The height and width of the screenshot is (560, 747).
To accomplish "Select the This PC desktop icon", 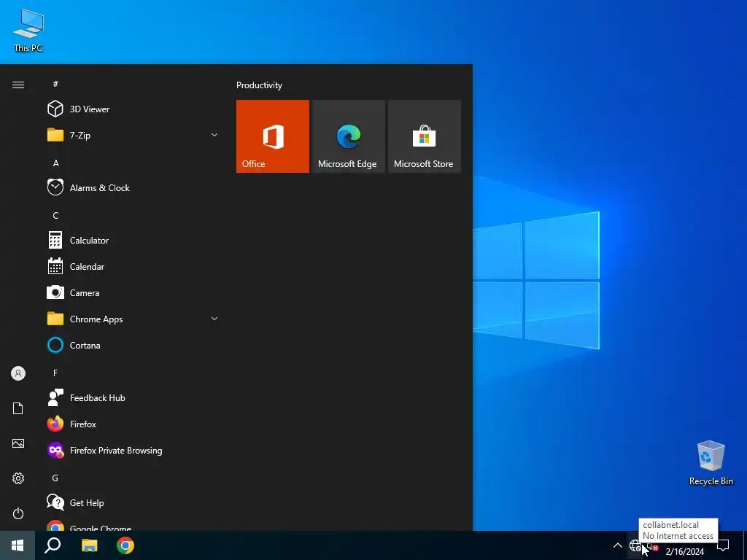I will 28,30.
